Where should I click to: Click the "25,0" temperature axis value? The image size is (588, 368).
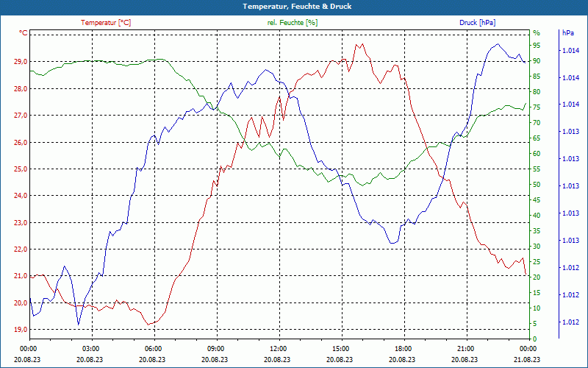(x=21, y=169)
